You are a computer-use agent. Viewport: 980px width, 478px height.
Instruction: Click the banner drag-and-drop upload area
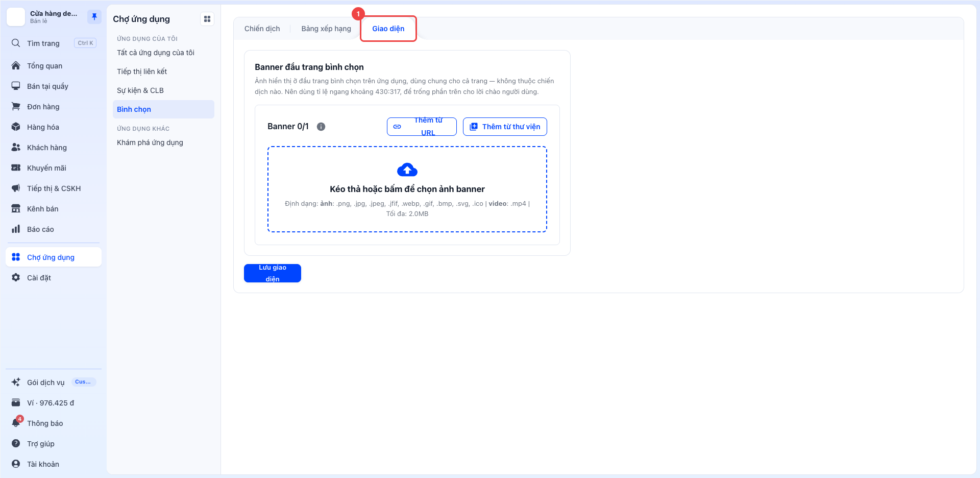(x=407, y=189)
